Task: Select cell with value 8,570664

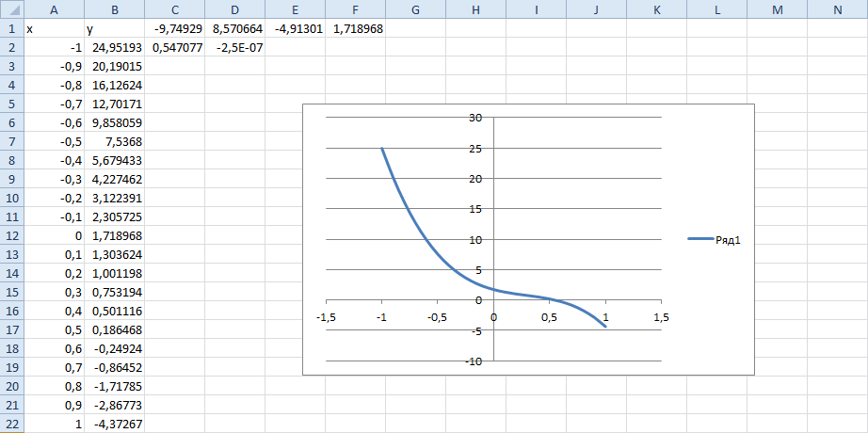Action: click(234, 29)
